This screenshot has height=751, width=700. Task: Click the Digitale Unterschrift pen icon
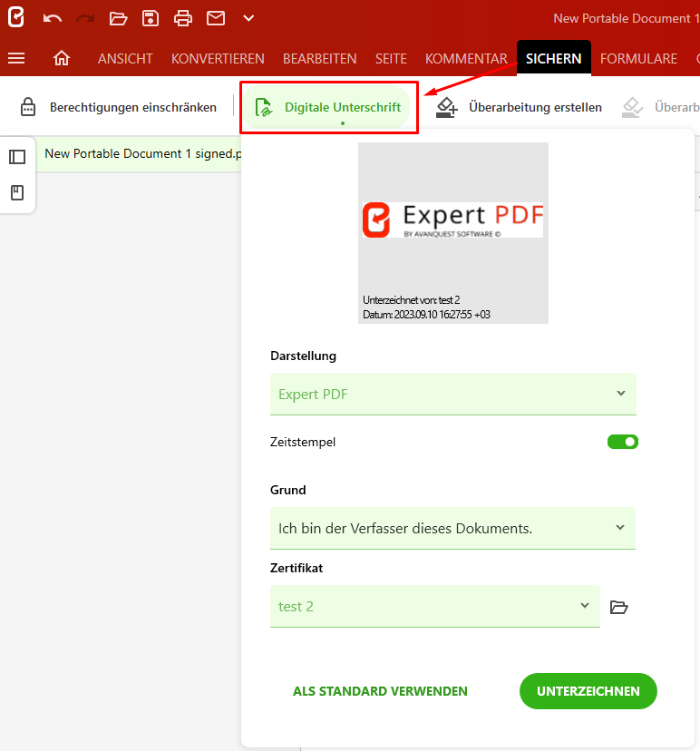pyautogui.click(x=263, y=107)
